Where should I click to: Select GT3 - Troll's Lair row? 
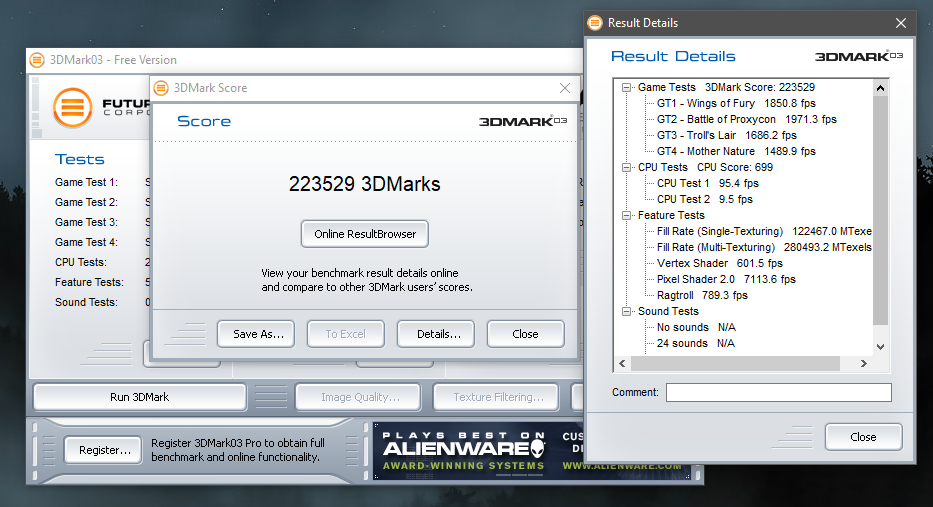(727, 136)
